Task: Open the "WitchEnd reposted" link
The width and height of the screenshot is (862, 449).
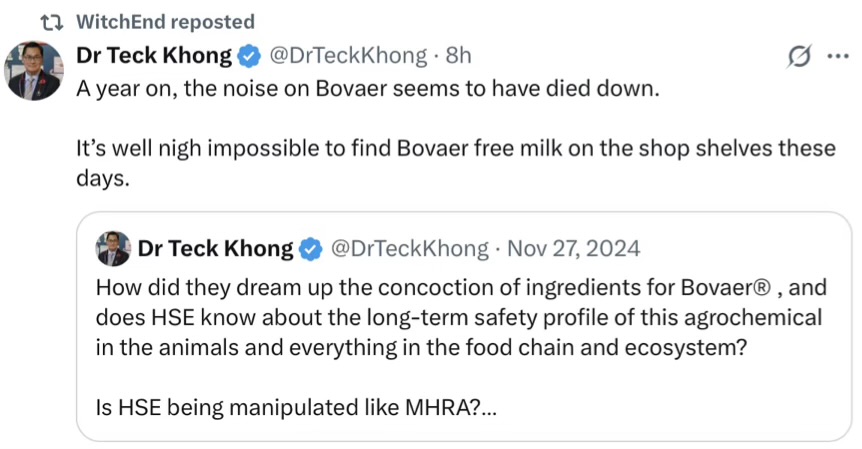Action: 165,22
